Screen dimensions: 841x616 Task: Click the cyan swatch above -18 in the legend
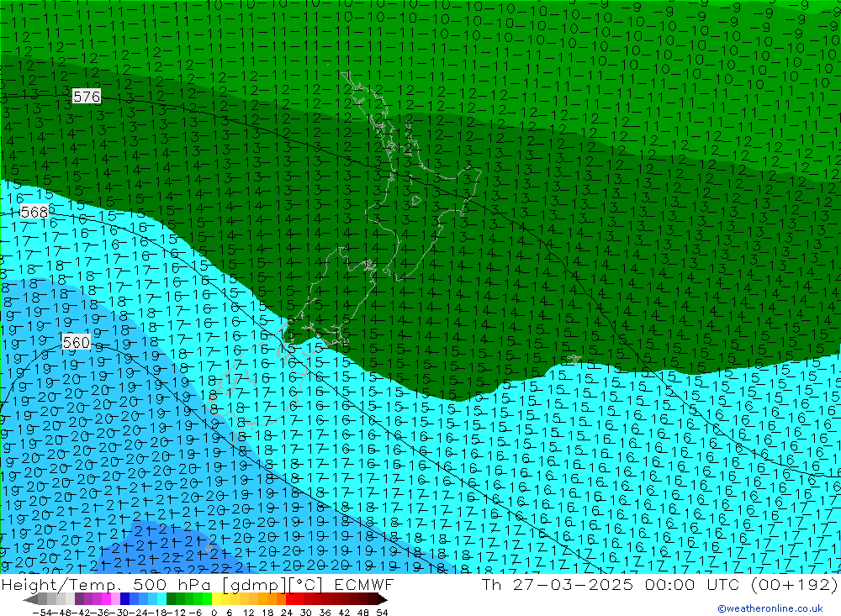[x=161, y=599]
